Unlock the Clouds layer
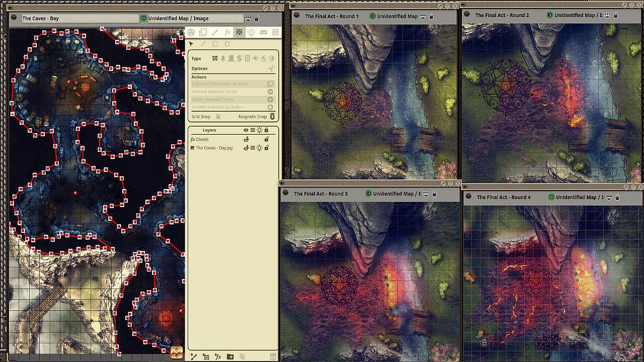The width and height of the screenshot is (644, 362). point(266,139)
